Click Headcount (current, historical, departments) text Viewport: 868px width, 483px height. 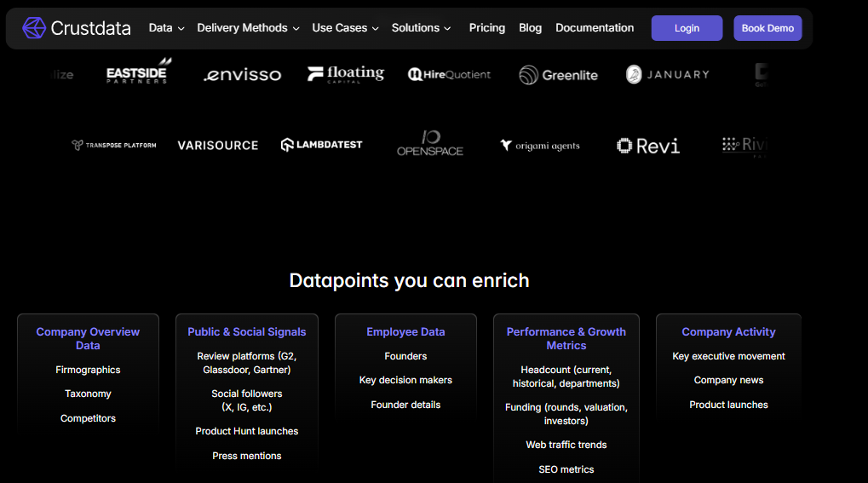point(566,377)
